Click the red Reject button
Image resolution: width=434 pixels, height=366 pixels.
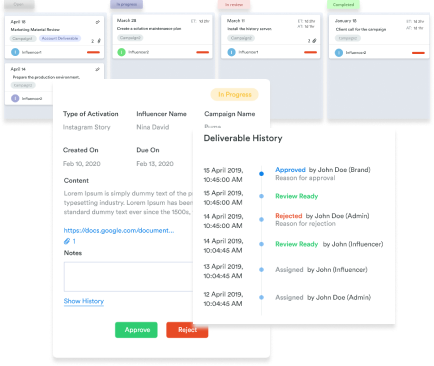pyautogui.click(x=187, y=330)
